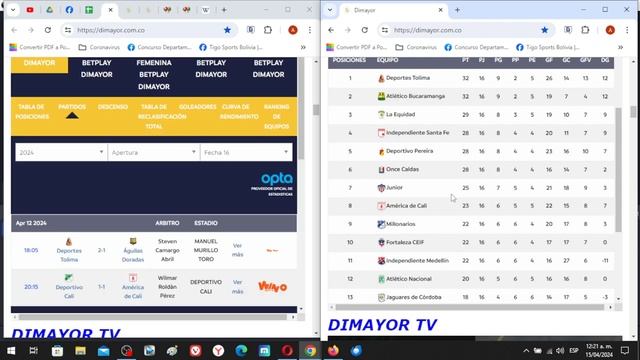640x360 pixels.
Task: Click Atlético Nacional row in standings
Action: [471, 279]
